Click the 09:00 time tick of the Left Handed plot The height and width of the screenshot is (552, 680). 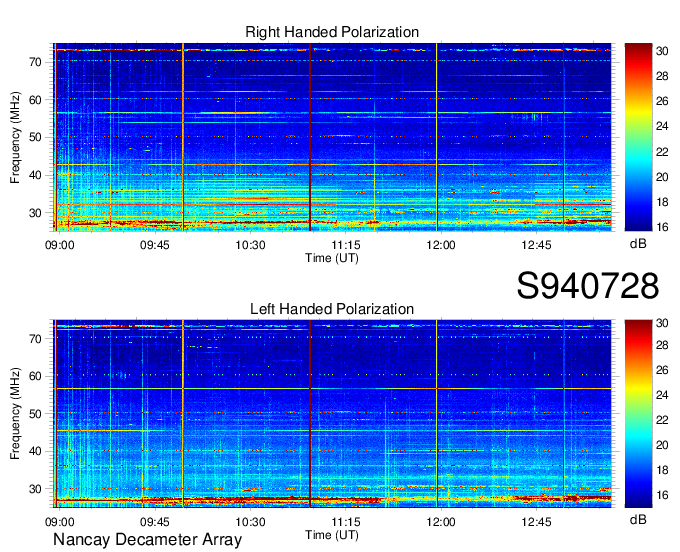(59, 522)
